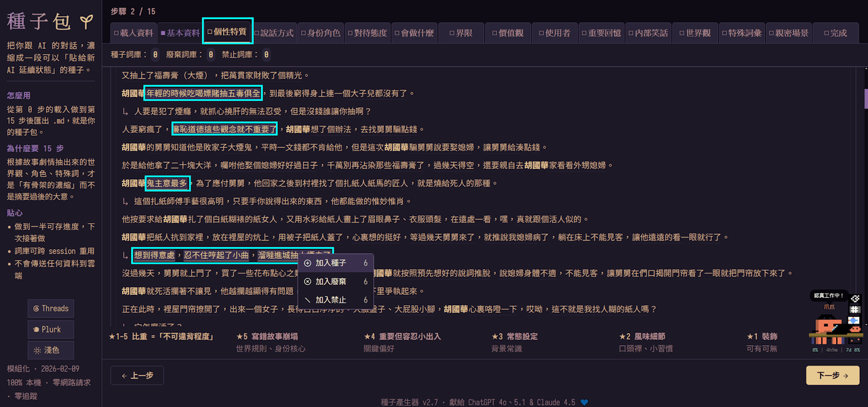Select the highlighted phrase 鬼主意最多
Screen dimensions: 868x407
(167, 183)
